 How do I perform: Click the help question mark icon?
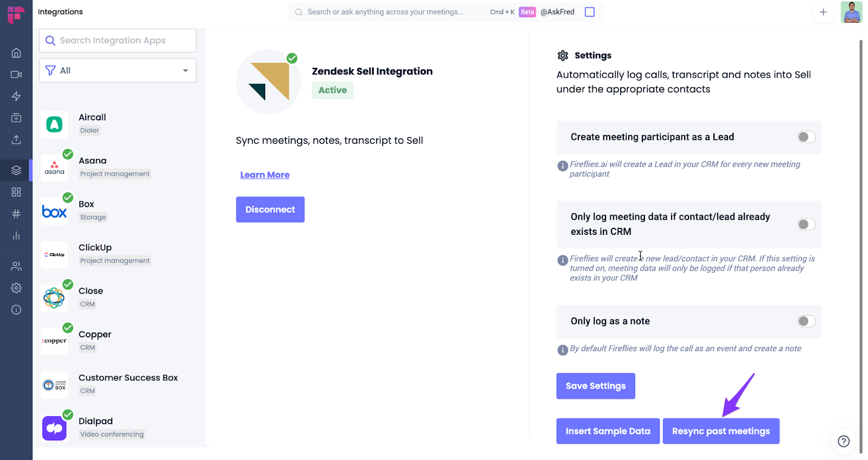click(x=844, y=441)
